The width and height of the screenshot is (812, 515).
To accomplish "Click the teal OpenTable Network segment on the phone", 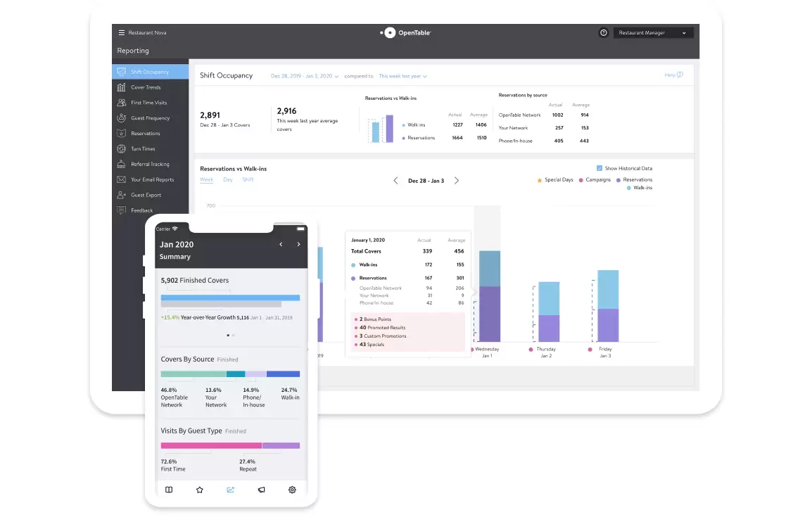I will [194, 374].
